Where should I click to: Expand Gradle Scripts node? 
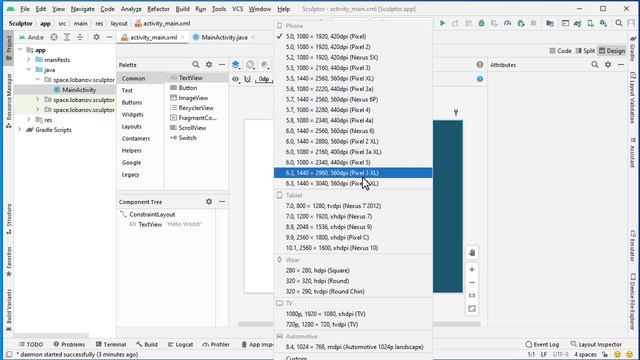pos(20,130)
